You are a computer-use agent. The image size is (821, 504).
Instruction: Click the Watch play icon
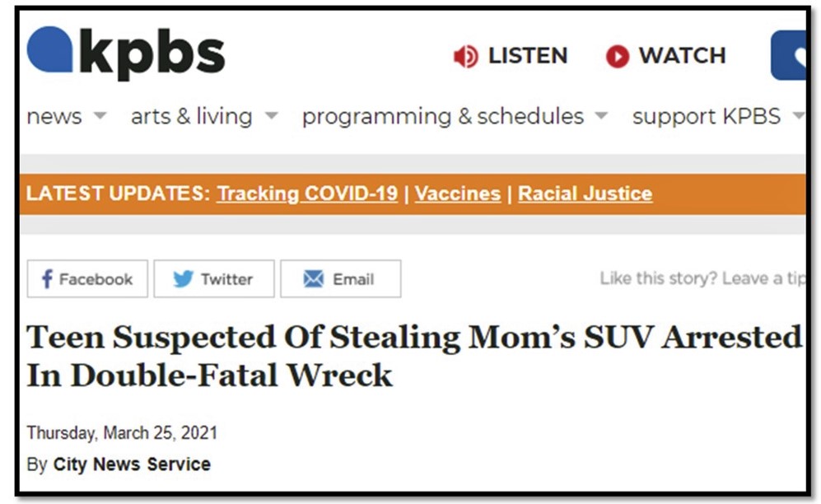[x=617, y=56]
